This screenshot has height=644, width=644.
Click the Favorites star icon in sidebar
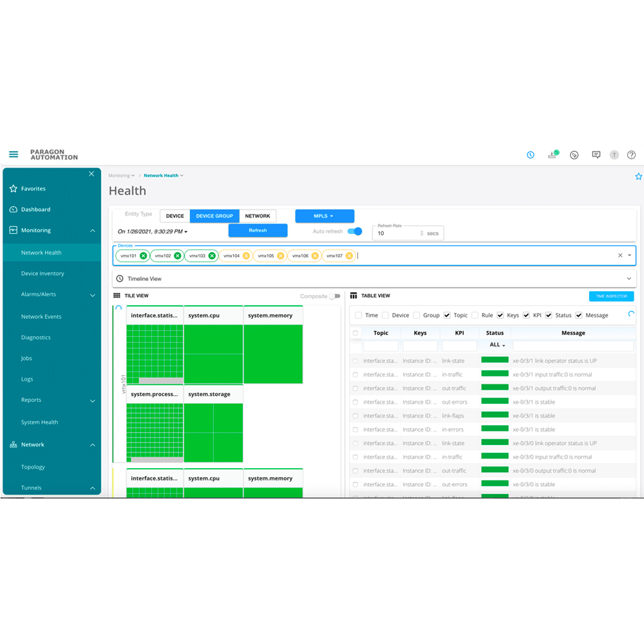(13, 189)
